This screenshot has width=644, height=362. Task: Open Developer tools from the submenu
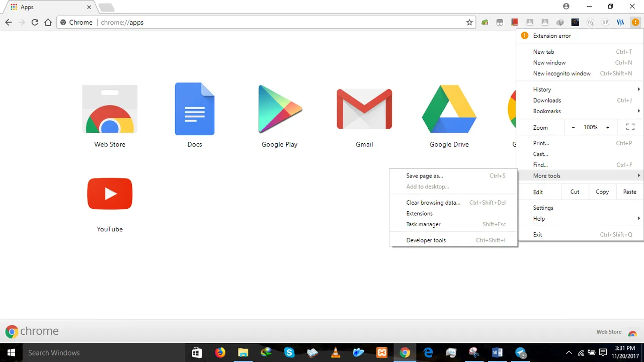[453, 240]
